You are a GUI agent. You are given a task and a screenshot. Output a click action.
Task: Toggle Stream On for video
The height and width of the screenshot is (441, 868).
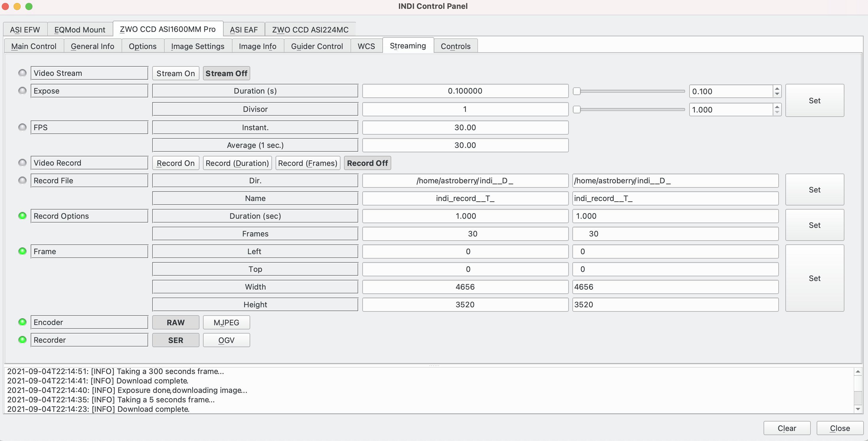175,73
